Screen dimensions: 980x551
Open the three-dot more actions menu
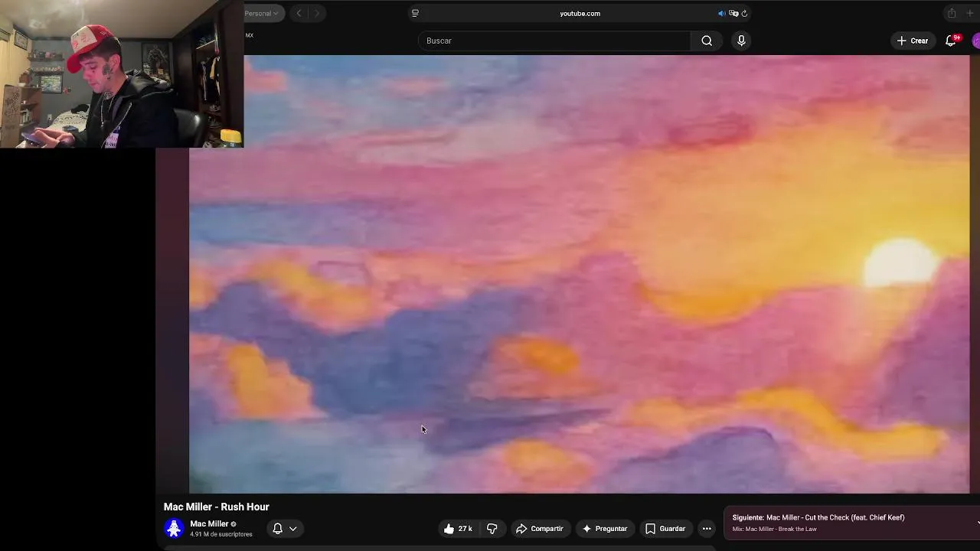[707, 528]
